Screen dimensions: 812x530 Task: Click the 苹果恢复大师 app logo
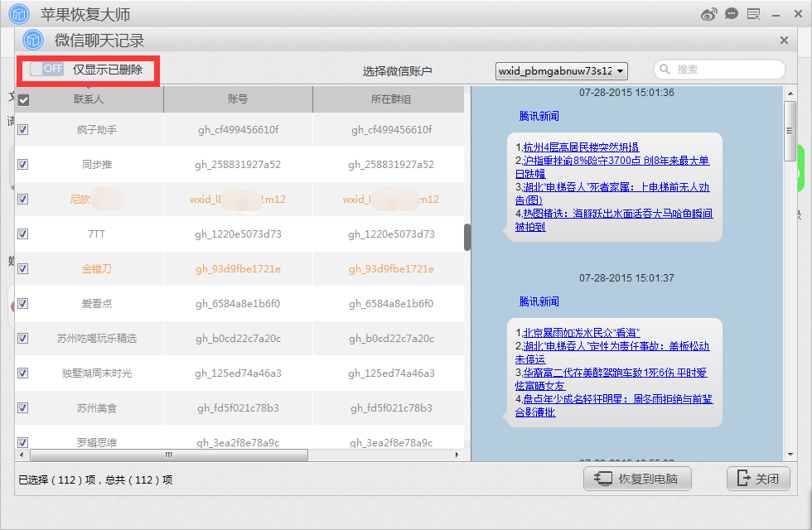19,14
